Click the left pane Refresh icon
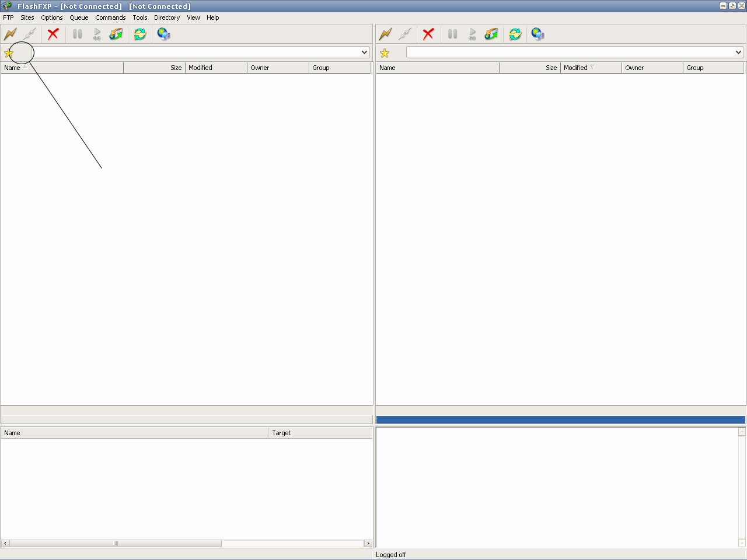The width and height of the screenshot is (747, 560). [x=140, y=34]
